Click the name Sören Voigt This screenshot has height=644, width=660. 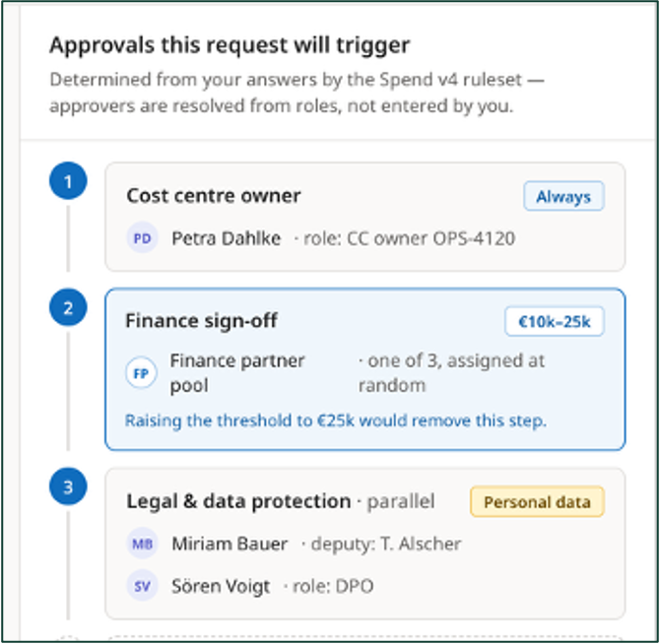click(x=221, y=586)
